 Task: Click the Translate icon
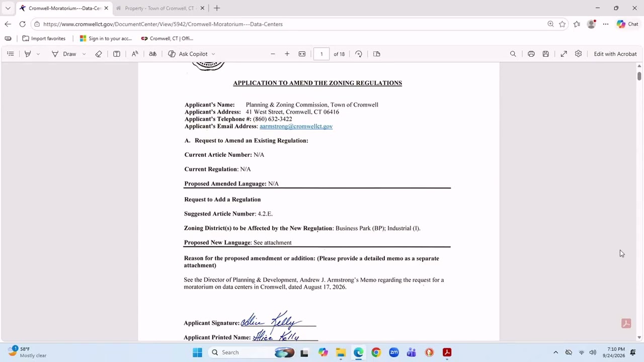[x=152, y=54]
